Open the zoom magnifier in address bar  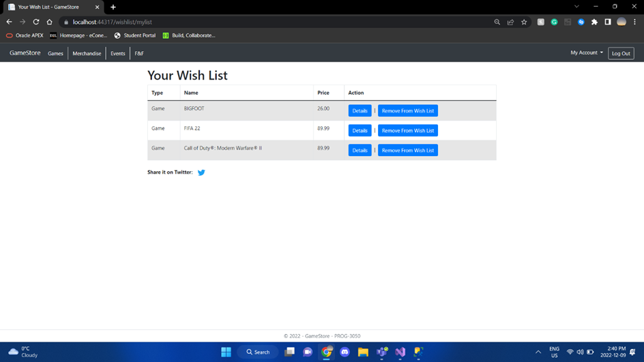[497, 22]
